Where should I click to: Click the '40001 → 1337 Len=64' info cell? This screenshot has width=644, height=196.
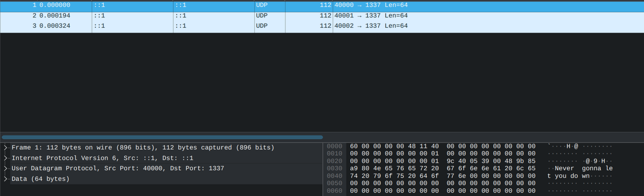pyautogui.click(x=371, y=16)
